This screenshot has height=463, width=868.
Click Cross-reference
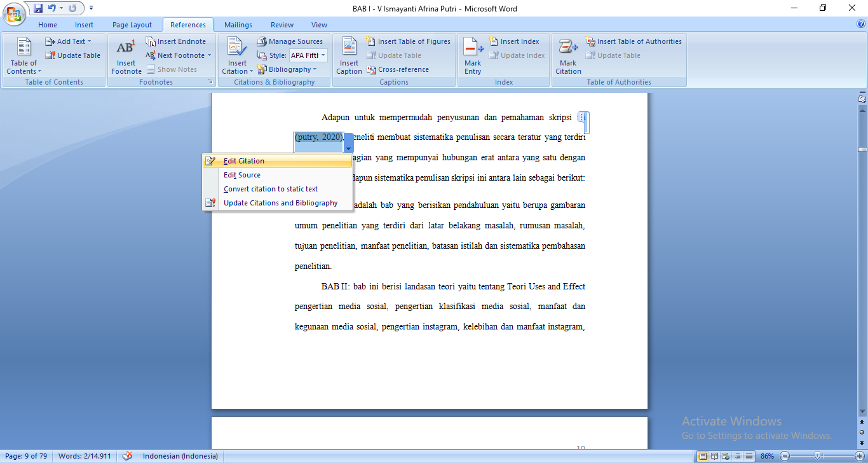coord(398,69)
